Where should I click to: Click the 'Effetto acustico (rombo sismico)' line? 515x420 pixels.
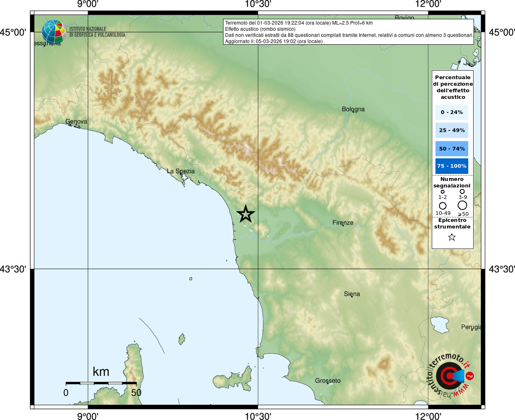pos(260,29)
